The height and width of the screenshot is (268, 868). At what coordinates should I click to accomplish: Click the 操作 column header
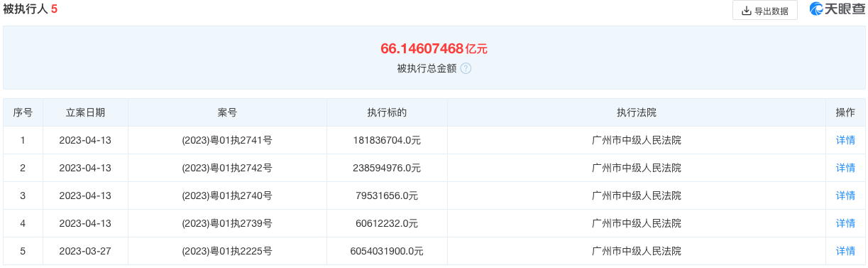tap(845, 112)
